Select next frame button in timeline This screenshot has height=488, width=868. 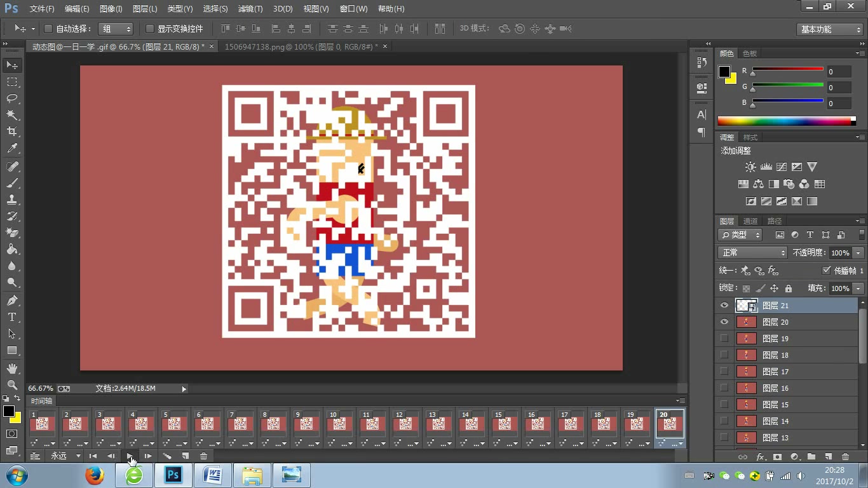[x=148, y=456]
